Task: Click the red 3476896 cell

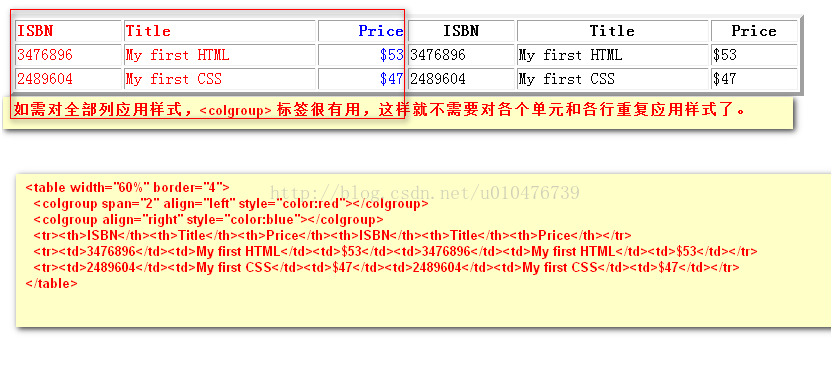Action: coord(69,55)
